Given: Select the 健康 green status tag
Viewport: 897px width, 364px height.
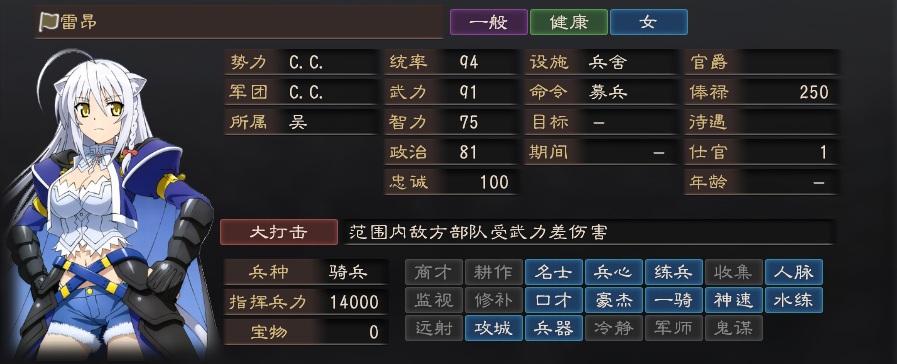Looking at the screenshot, I should (569, 22).
